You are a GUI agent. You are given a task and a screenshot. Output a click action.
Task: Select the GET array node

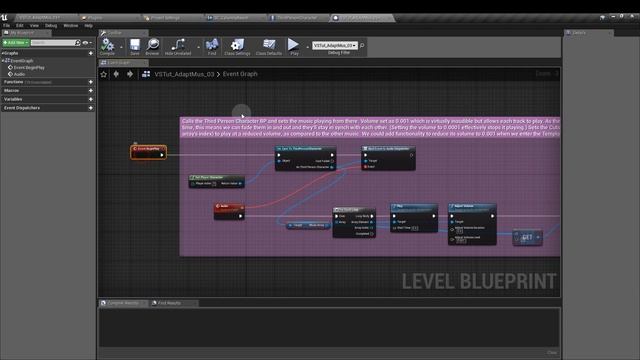[x=528, y=237]
